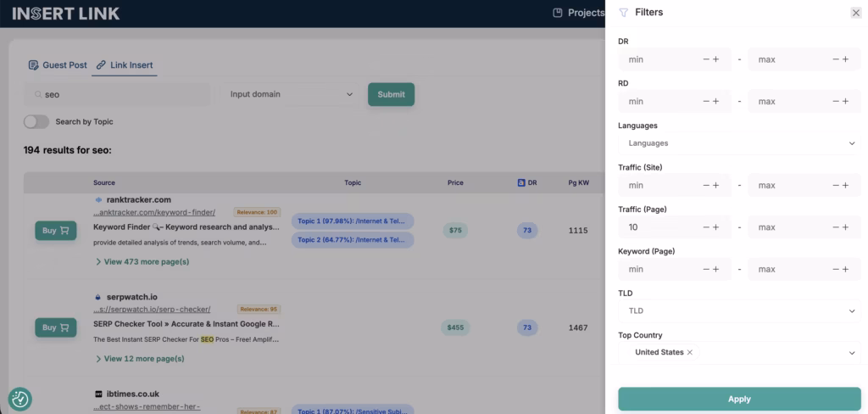Increase Traffic (Page) min value of 10
868x414 pixels.
click(715, 227)
